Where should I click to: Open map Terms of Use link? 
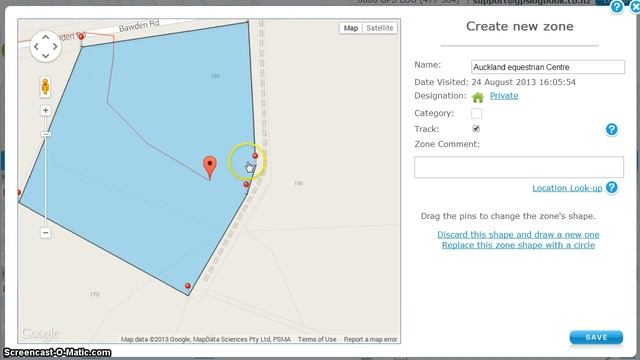point(317,339)
